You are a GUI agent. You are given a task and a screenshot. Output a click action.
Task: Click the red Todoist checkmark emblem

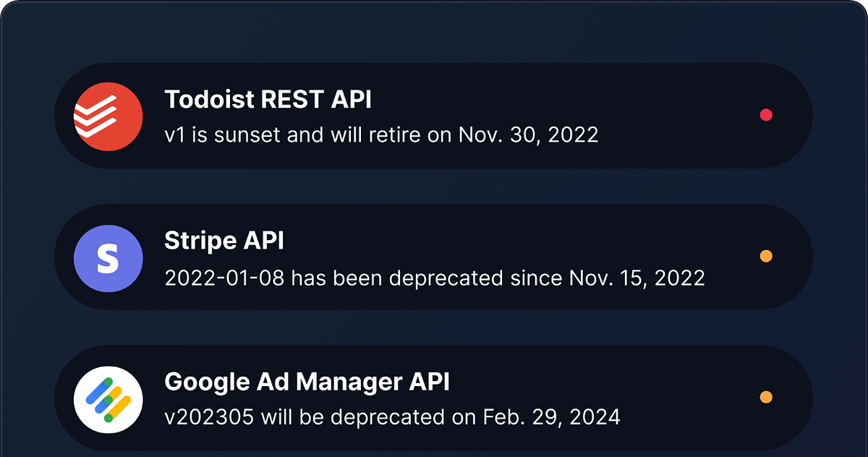[107, 116]
